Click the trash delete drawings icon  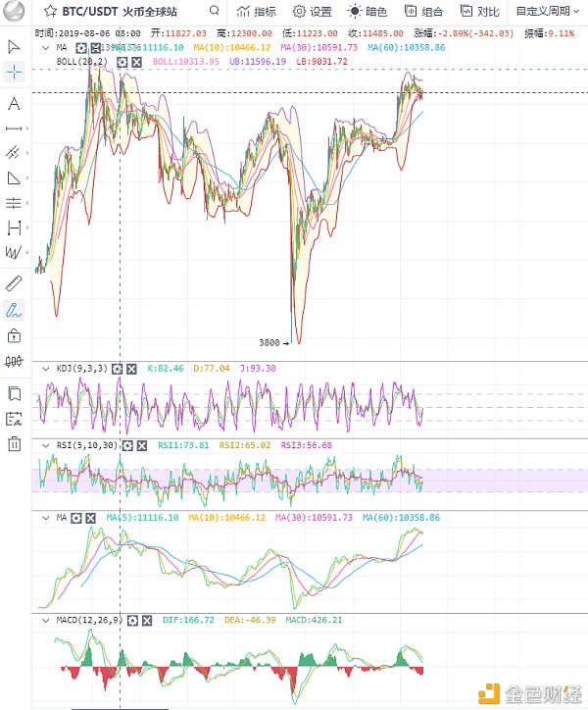tap(15, 443)
